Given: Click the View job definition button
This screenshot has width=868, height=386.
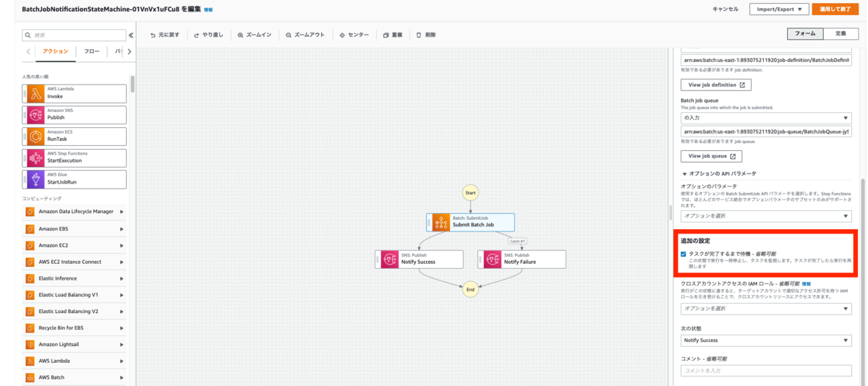Looking at the screenshot, I should 715,85.
